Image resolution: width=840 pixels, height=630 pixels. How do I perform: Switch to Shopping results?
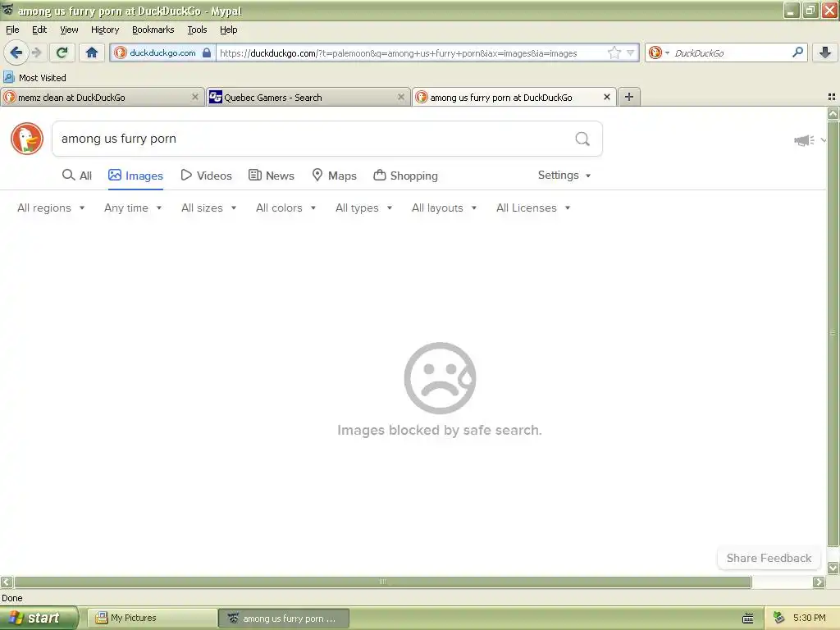(x=405, y=176)
